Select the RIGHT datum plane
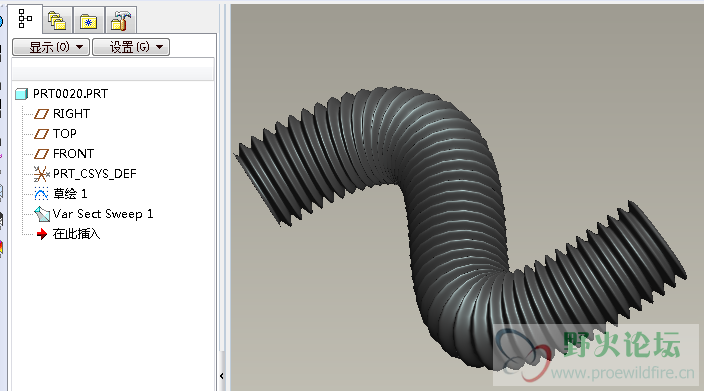Screen dimensions: 704x391 tap(71, 114)
